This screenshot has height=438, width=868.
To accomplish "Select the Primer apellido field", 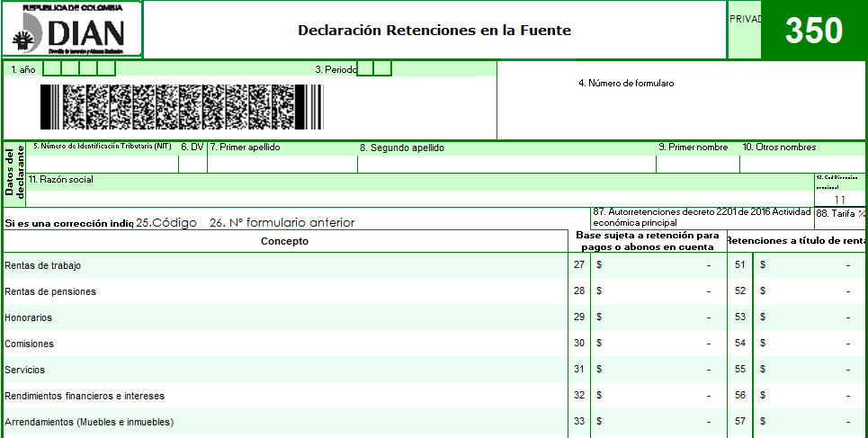I will pyautogui.click(x=282, y=164).
